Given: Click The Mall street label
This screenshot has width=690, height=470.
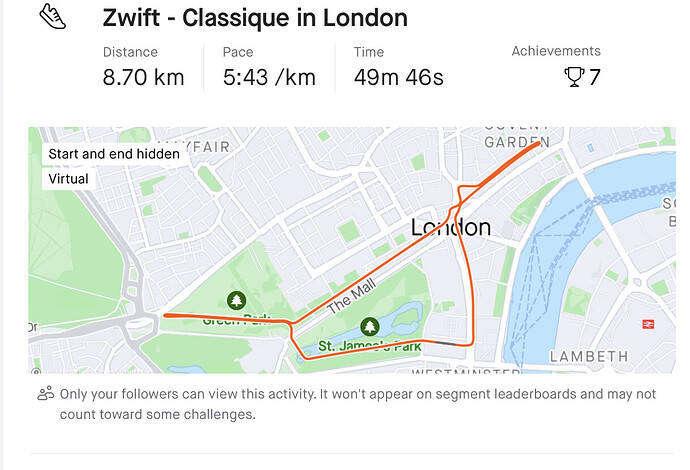Looking at the screenshot, I should (352, 296).
